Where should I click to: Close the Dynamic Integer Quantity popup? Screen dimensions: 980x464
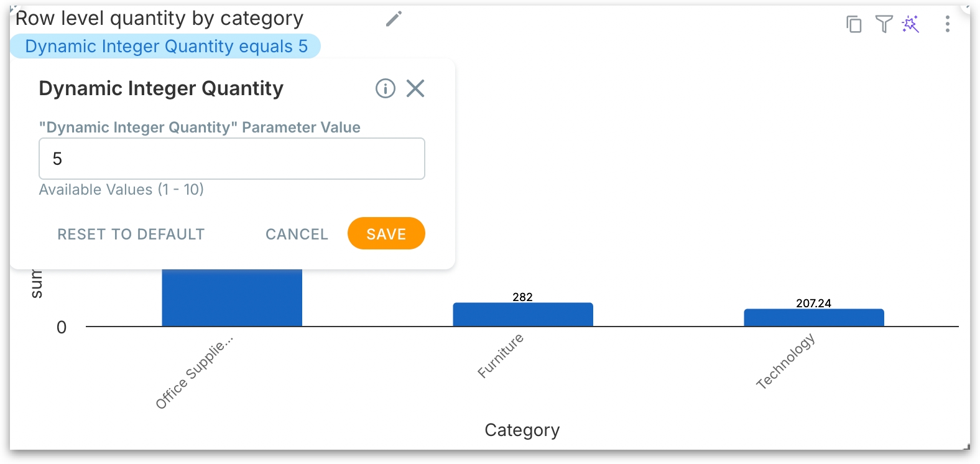tap(415, 89)
